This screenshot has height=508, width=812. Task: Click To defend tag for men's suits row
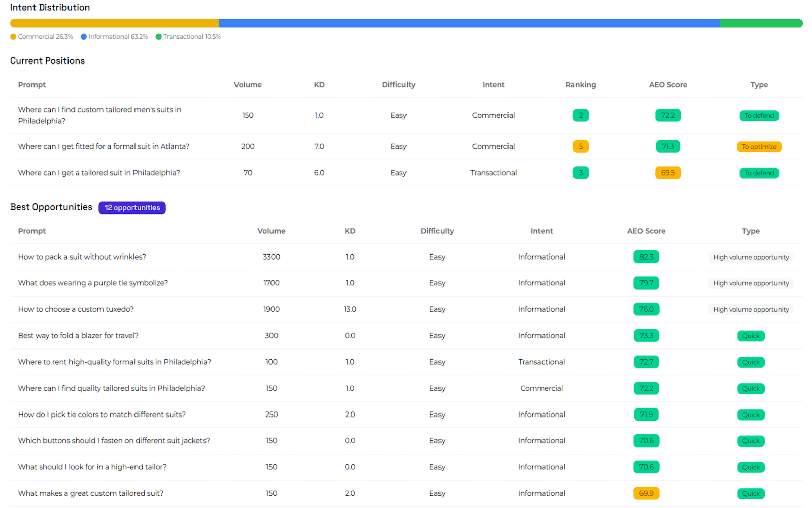(759, 116)
